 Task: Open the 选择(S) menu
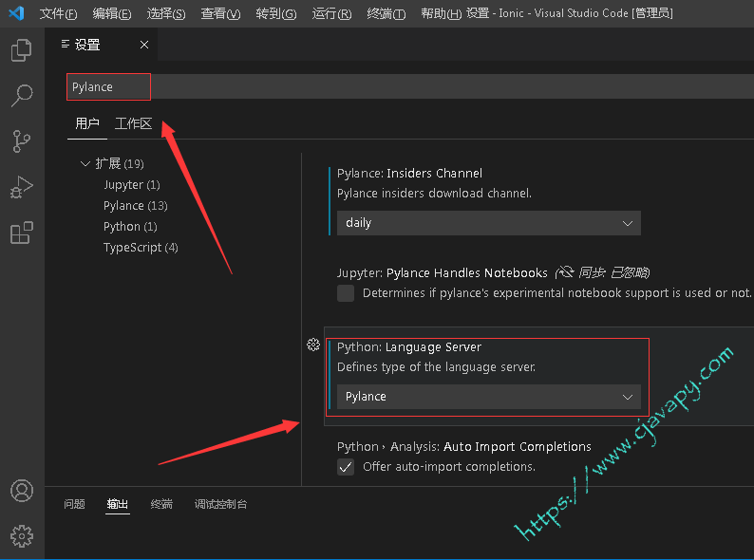[166, 13]
